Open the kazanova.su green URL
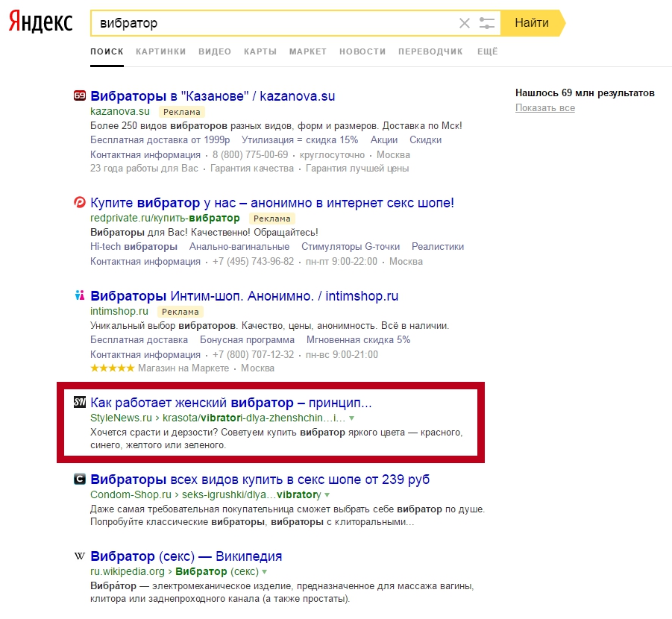Image resolution: width=672 pixels, height=619 pixels. (x=120, y=111)
